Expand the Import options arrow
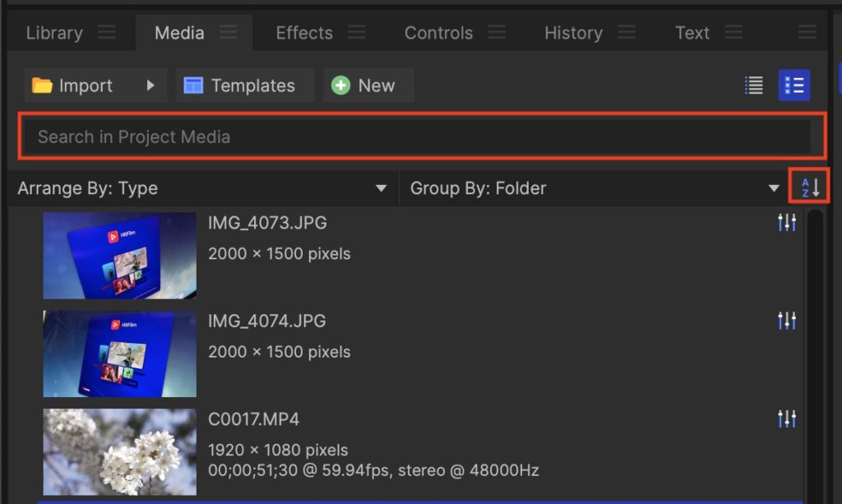The height and width of the screenshot is (504, 842). (150, 86)
